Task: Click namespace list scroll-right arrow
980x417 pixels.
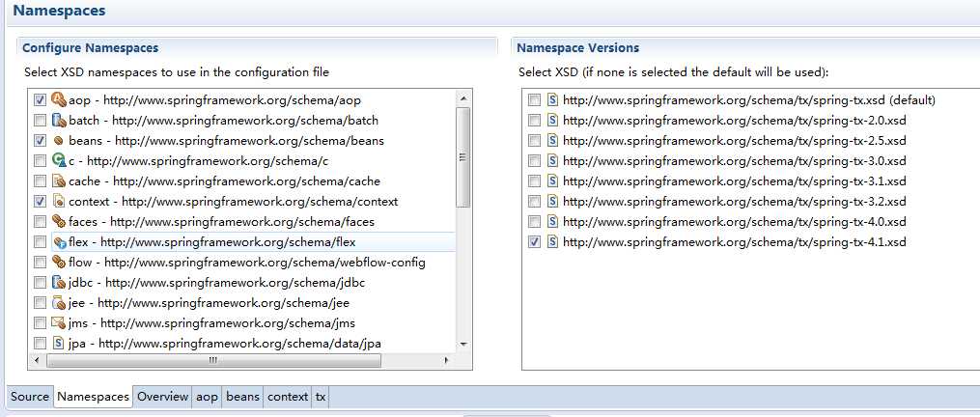Action: point(446,360)
